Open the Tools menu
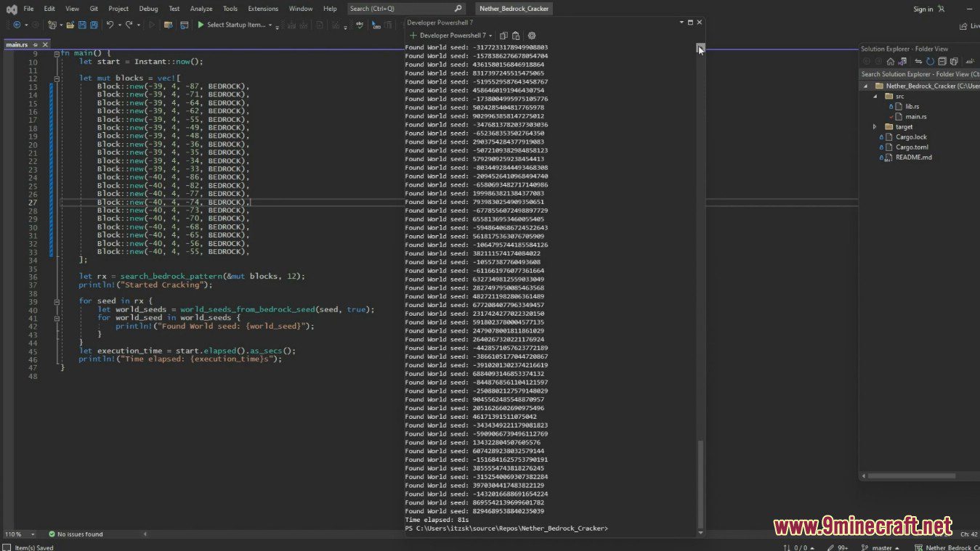The width and height of the screenshot is (980, 551). coord(230,9)
